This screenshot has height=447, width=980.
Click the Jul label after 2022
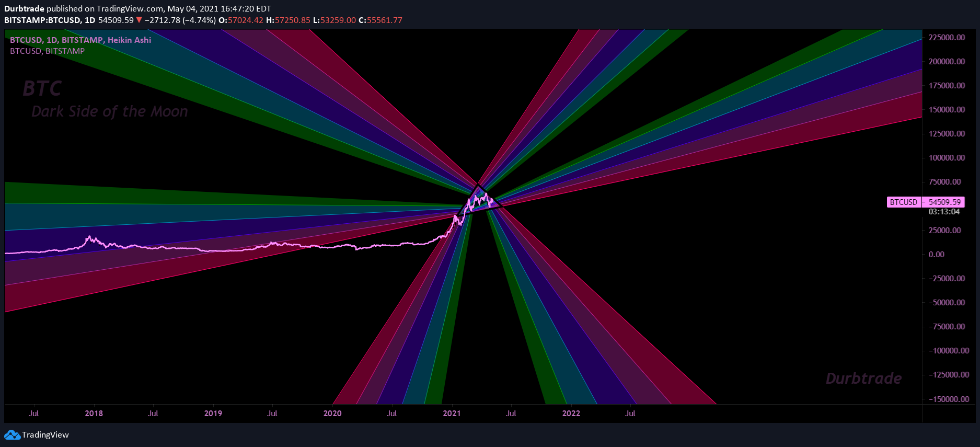click(x=631, y=414)
